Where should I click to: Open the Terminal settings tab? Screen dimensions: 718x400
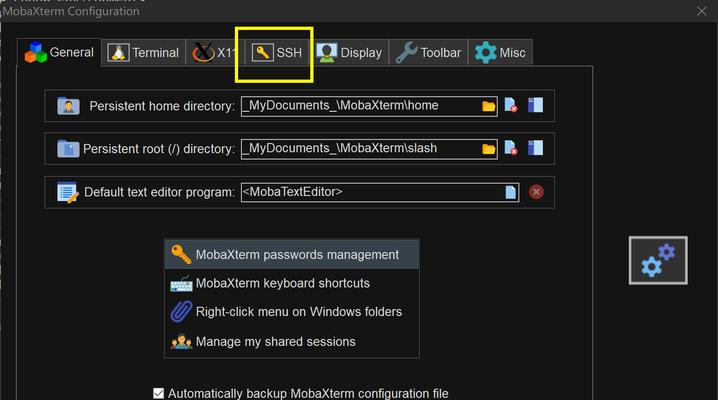click(143, 53)
